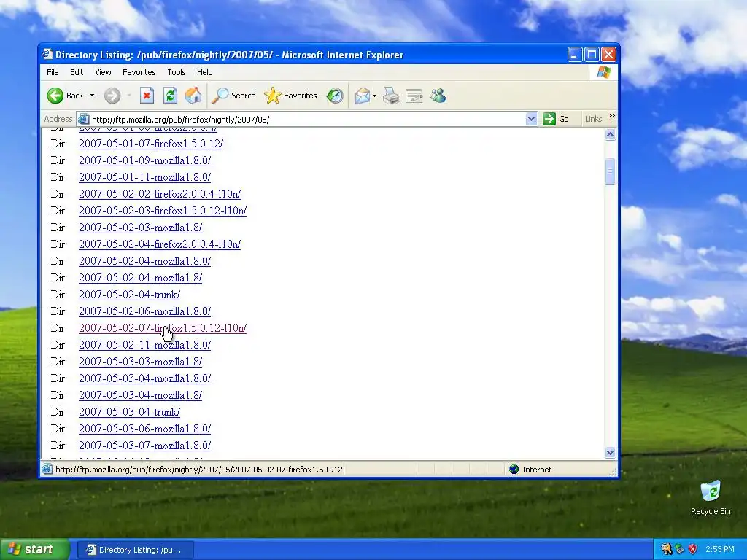Click the Back arrow icon
The image size is (747, 560).
[x=55, y=96]
